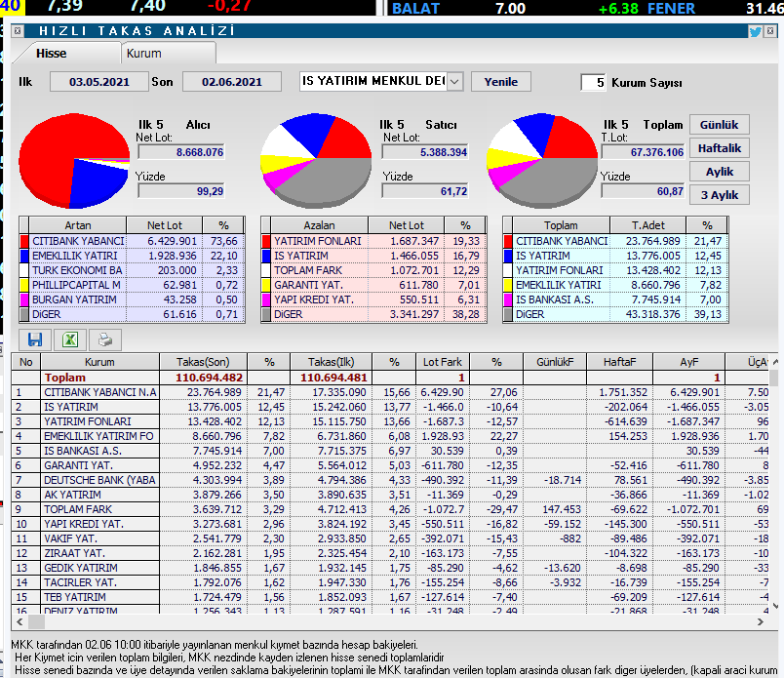The width and height of the screenshot is (784, 678).
Task: Click TURK EKONOMI BA row in Artan table
Action: (132, 270)
